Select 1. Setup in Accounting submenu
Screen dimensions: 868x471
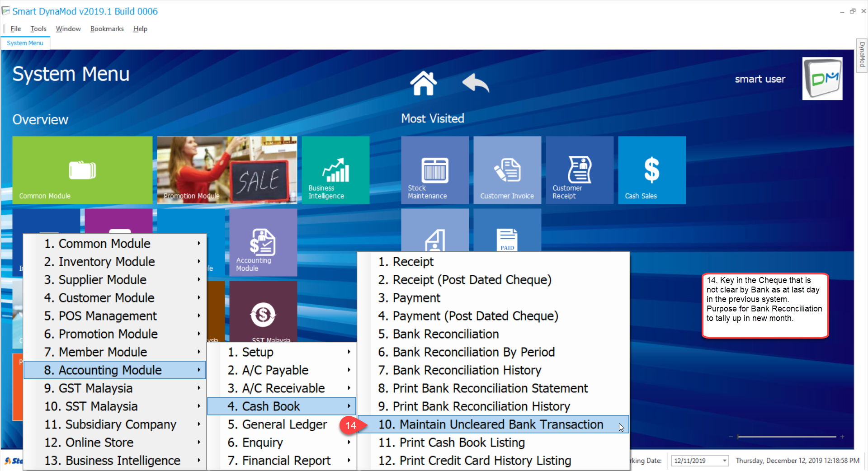pos(282,352)
